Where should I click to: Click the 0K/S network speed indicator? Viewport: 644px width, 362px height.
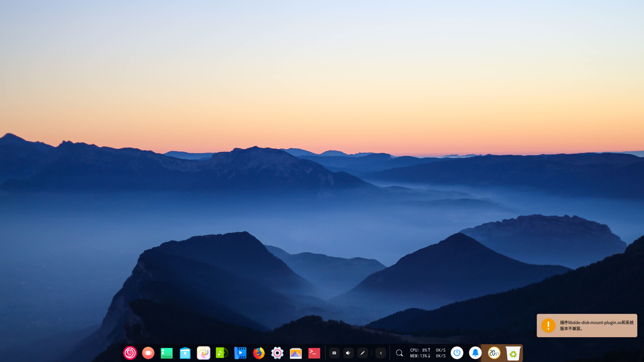pos(441,353)
